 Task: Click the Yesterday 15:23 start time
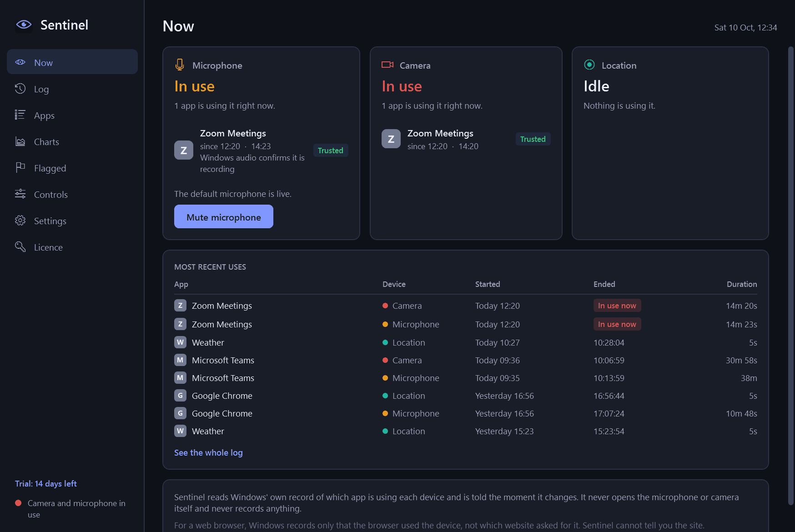[504, 431]
